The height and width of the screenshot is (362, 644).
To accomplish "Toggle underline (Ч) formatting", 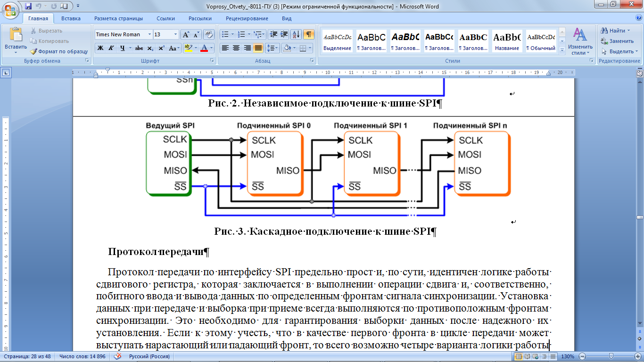I will click(123, 48).
